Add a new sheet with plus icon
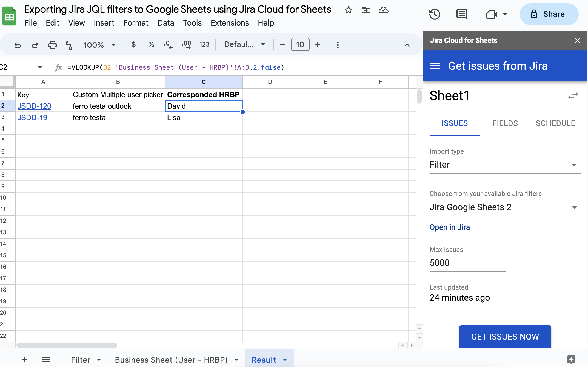 tap(24, 360)
